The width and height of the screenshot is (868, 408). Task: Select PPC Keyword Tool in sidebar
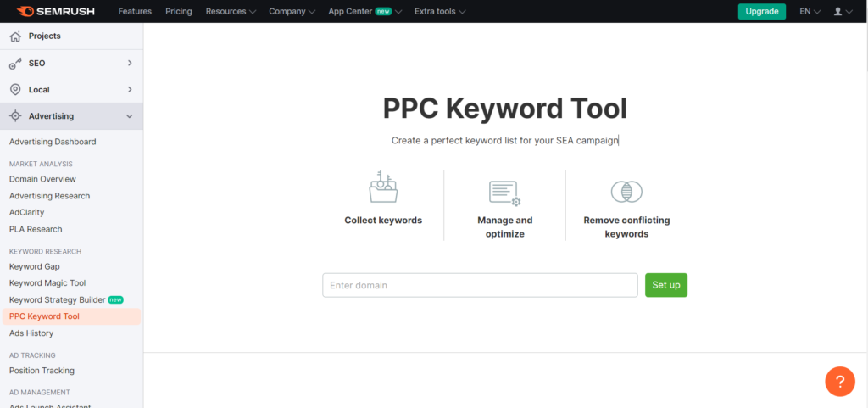71,316
